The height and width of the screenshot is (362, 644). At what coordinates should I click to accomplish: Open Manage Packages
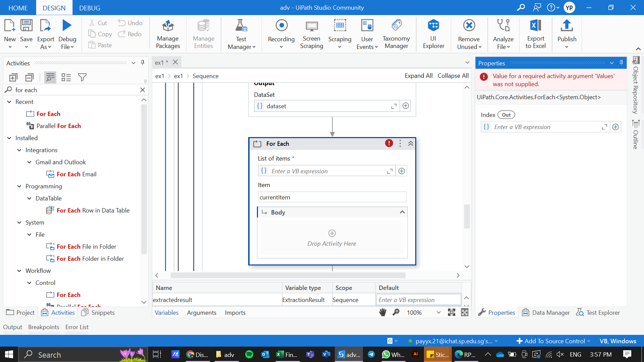click(x=168, y=34)
